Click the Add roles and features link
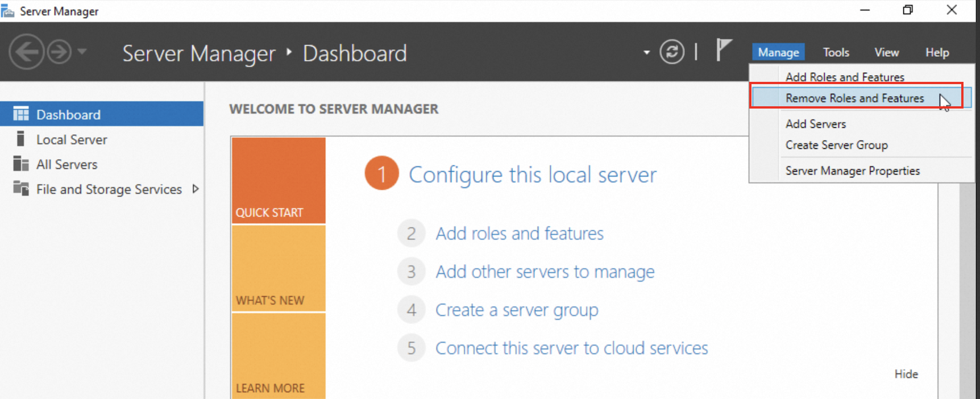This screenshot has height=399, width=980. 519,234
